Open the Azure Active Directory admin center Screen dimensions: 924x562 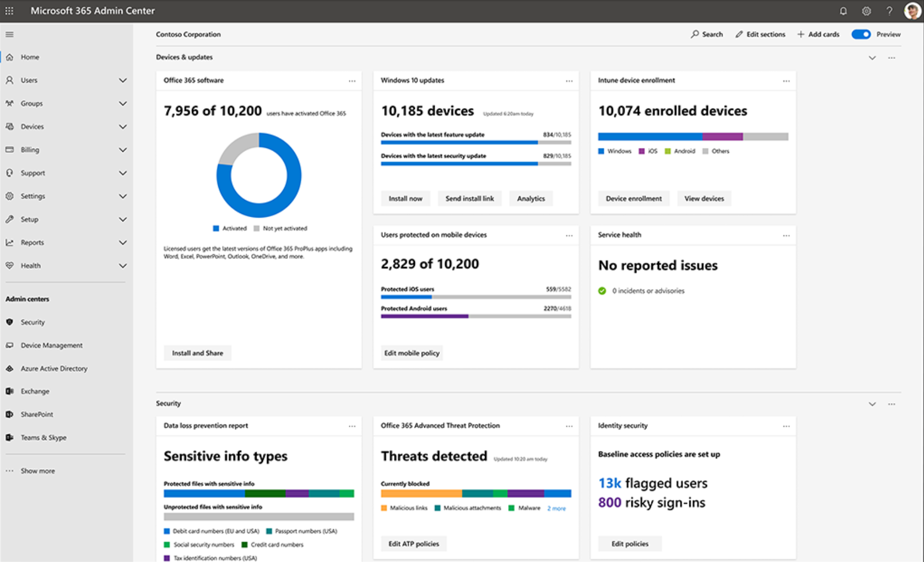pos(54,368)
